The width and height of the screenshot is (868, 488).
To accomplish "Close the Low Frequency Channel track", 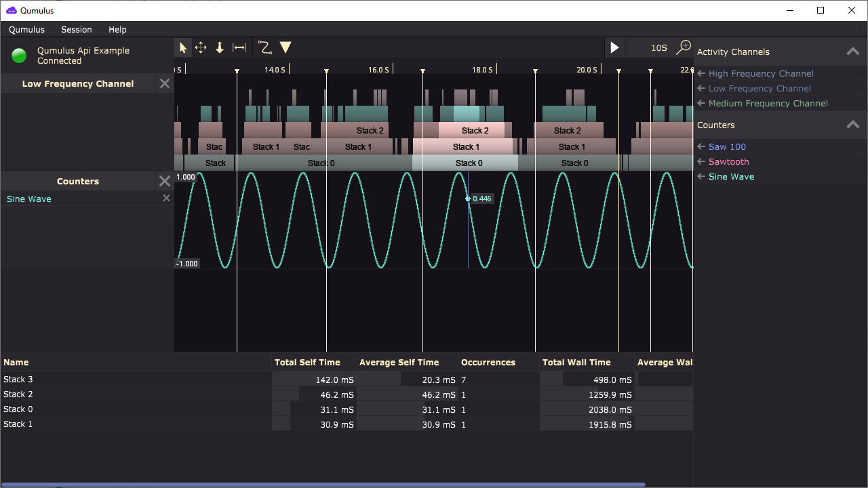I will point(165,83).
